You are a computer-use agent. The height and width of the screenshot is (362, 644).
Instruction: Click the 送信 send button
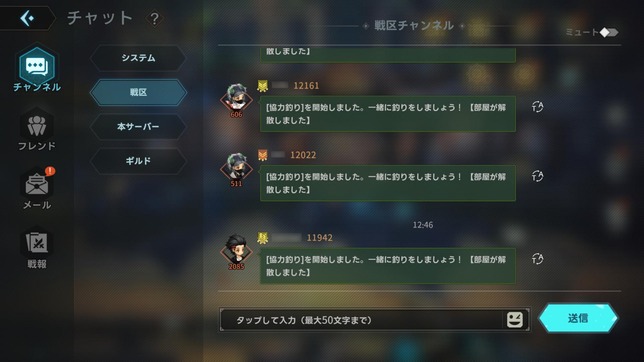(x=578, y=318)
